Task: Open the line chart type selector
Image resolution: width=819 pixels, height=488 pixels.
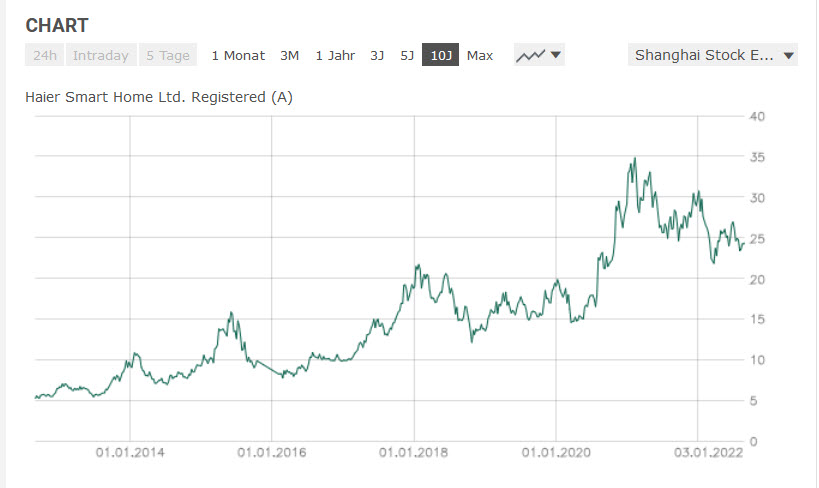Action: 539,55
